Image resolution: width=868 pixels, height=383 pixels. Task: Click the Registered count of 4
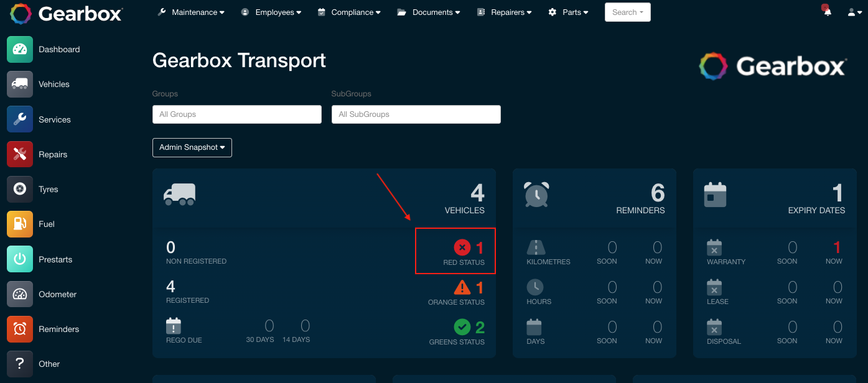[170, 287]
